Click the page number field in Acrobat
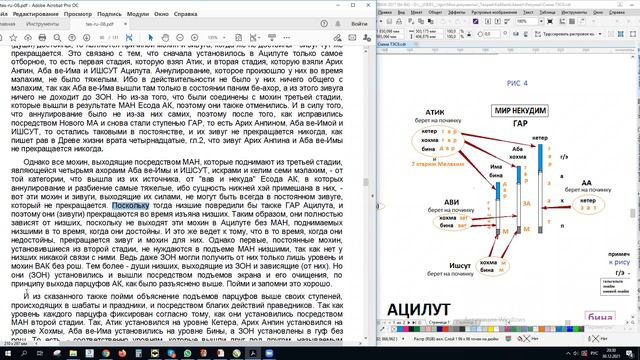The height and width of the screenshot is (360, 640). [x=102, y=38]
